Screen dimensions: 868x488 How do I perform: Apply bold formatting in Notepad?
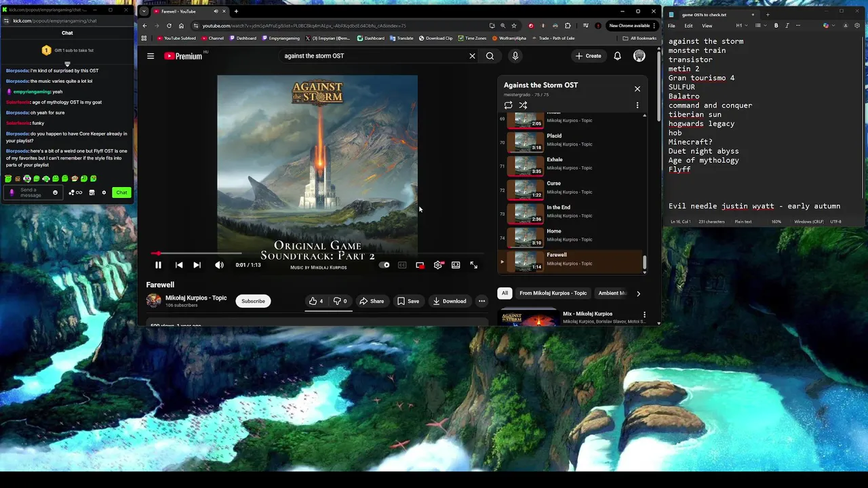coord(776,26)
